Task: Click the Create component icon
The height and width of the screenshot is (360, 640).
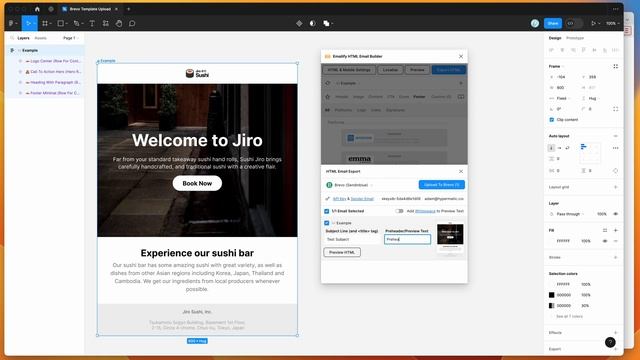Action: (299, 23)
